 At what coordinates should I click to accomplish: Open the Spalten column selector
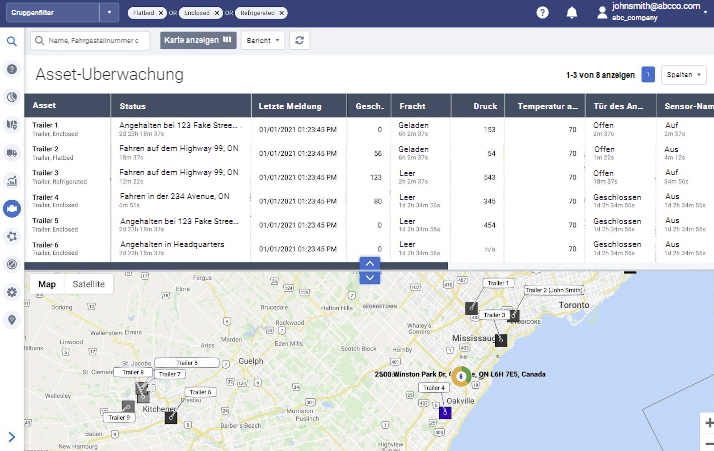point(684,74)
